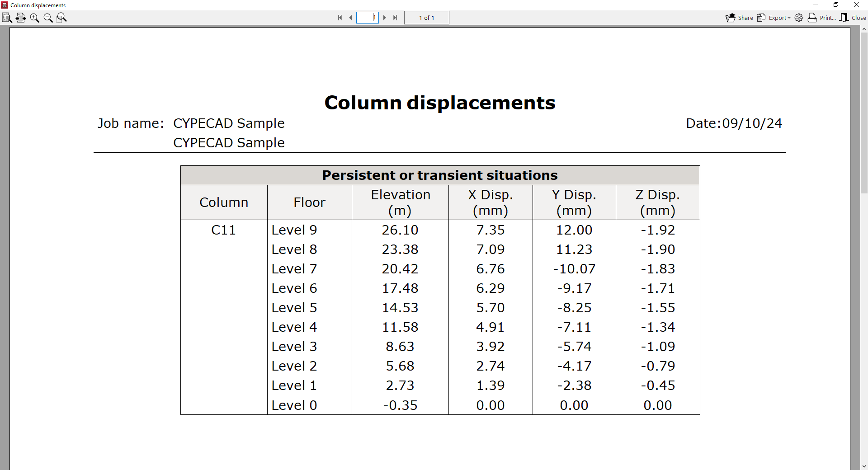Click the 'Job name:' label

pyautogui.click(x=131, y=123)
